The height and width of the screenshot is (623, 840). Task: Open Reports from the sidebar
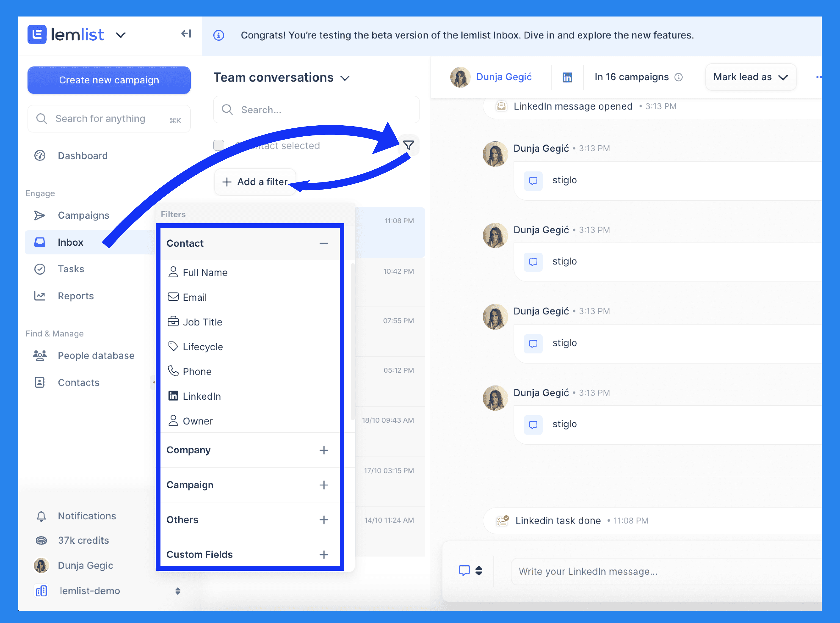[x=75, y=296]
